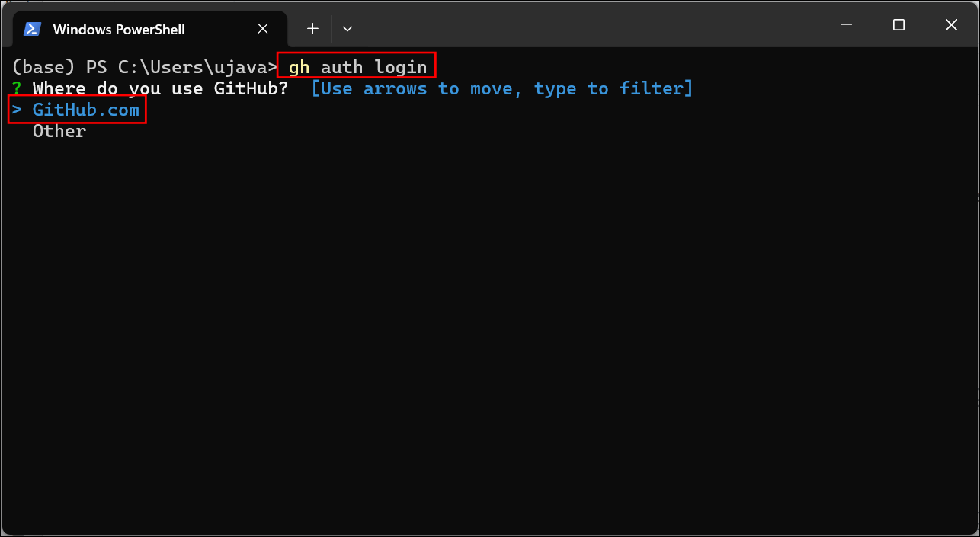
Task: Choose the GitHub.com option
Action: (x=86, y=110)
